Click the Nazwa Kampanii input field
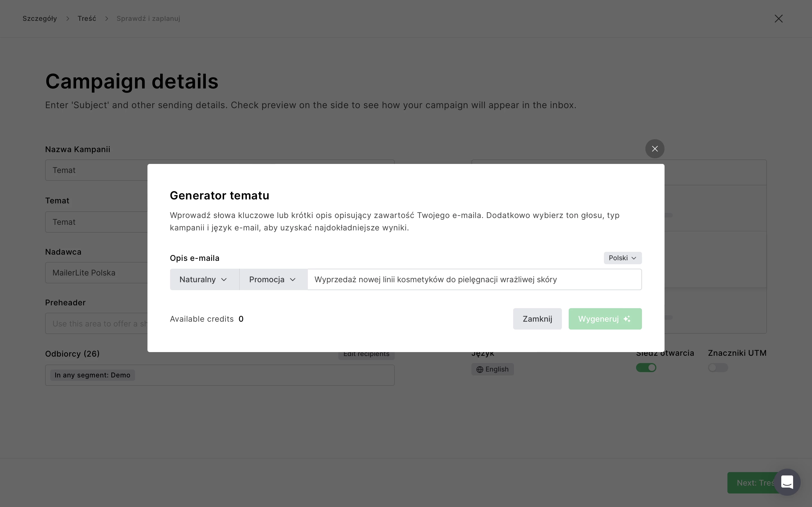 click(x=97, y=170)
